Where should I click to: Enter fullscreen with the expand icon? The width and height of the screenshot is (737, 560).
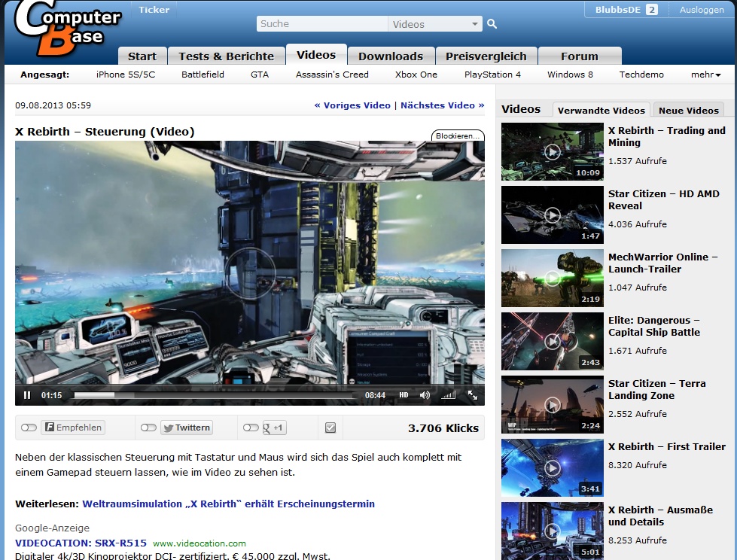click(x=472, y=395)
